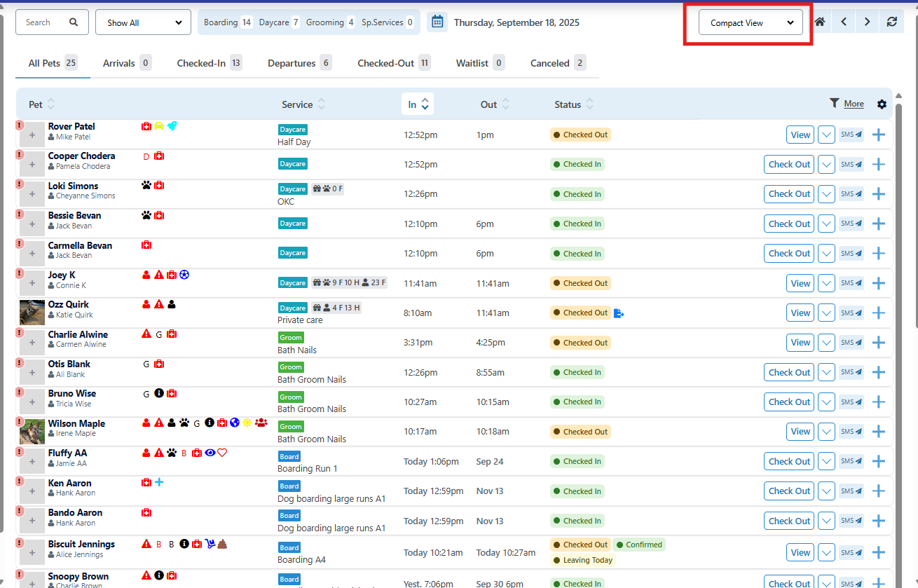This screenshot has height=588, width=918.
Task: Toggle the Boarding service filter
Action: click(x=227, y=22)
